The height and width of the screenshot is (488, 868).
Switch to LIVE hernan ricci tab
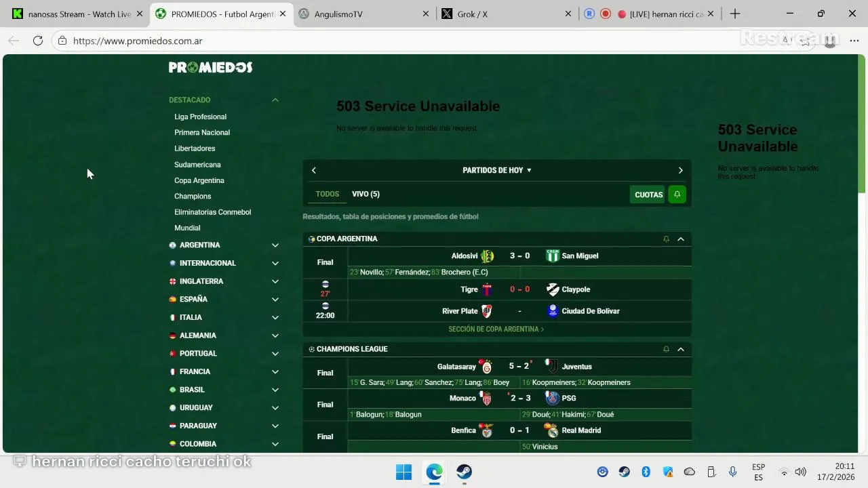651,14
